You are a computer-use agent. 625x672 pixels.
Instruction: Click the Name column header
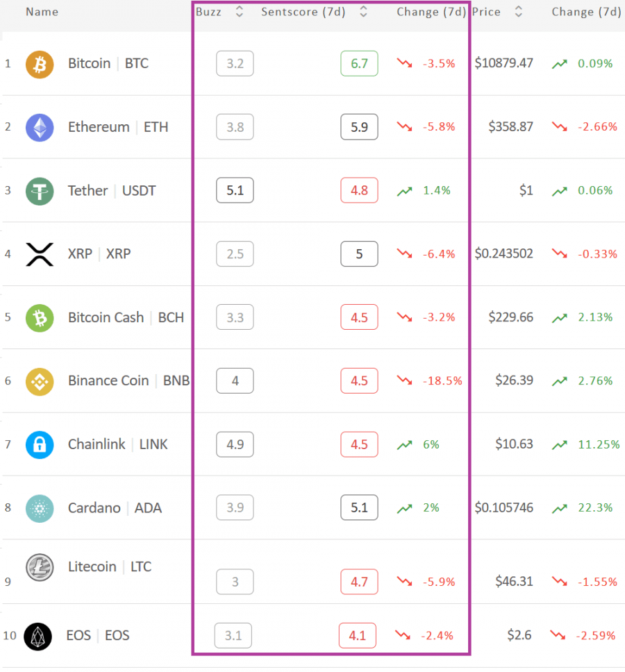(x=42, y=12)
